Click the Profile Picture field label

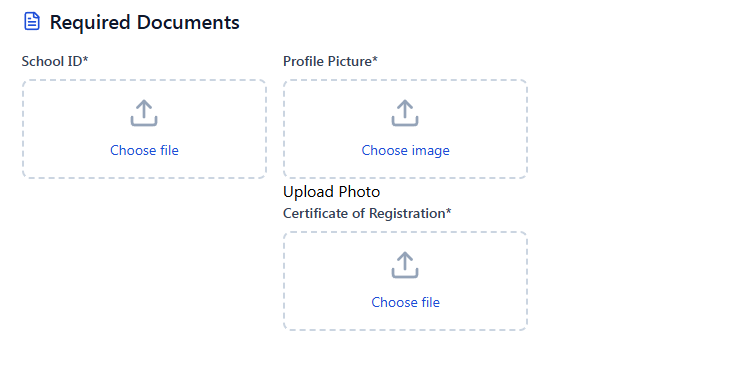coord(330,62)
